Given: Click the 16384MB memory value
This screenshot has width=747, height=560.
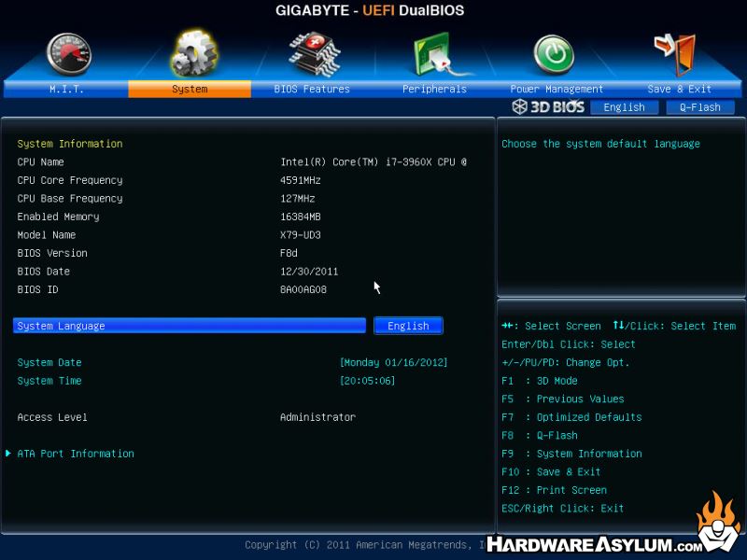Looking at the screenshot, I should (300, 217).
